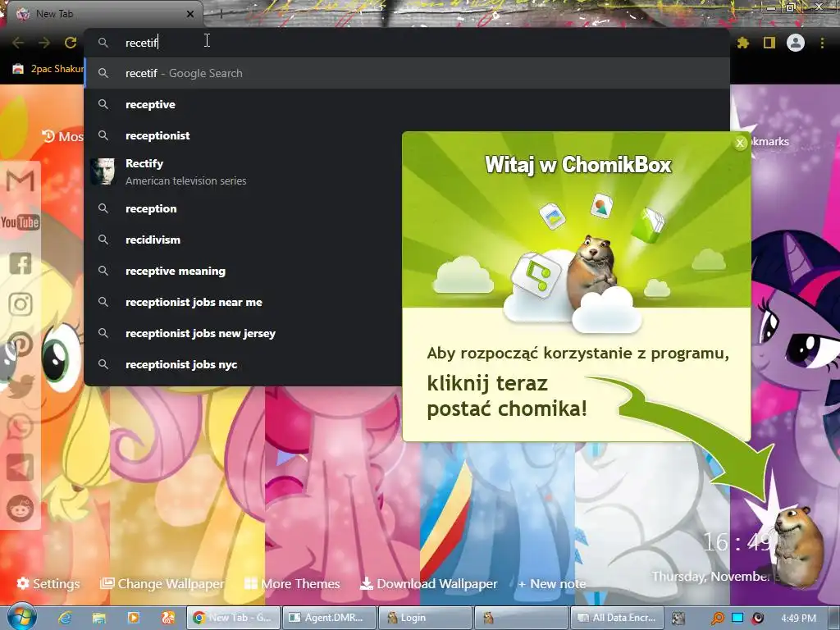Open media player taskbar icon
This screenshot has height=630, width=840.
134,618
